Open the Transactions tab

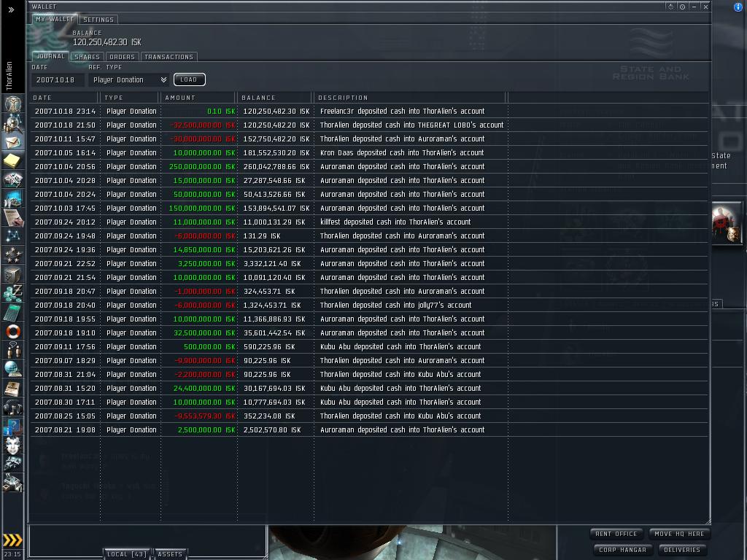pos(169,57)
